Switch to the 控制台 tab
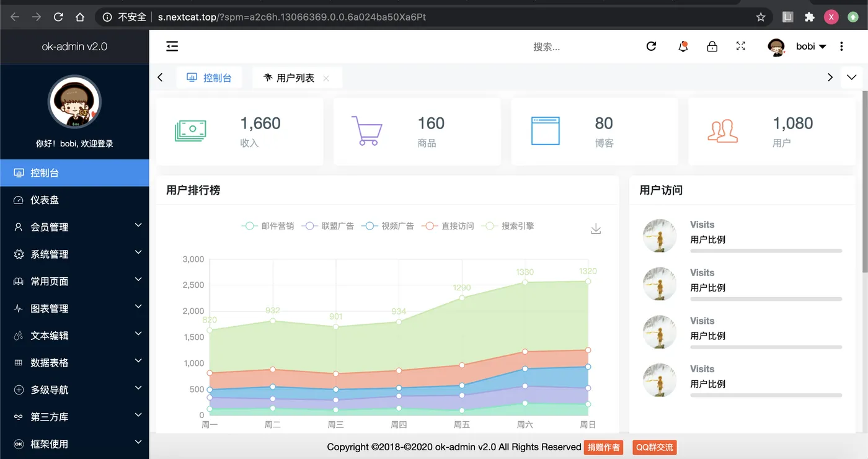The height and width of the screenshot is (459, 868). click(209, 78)
